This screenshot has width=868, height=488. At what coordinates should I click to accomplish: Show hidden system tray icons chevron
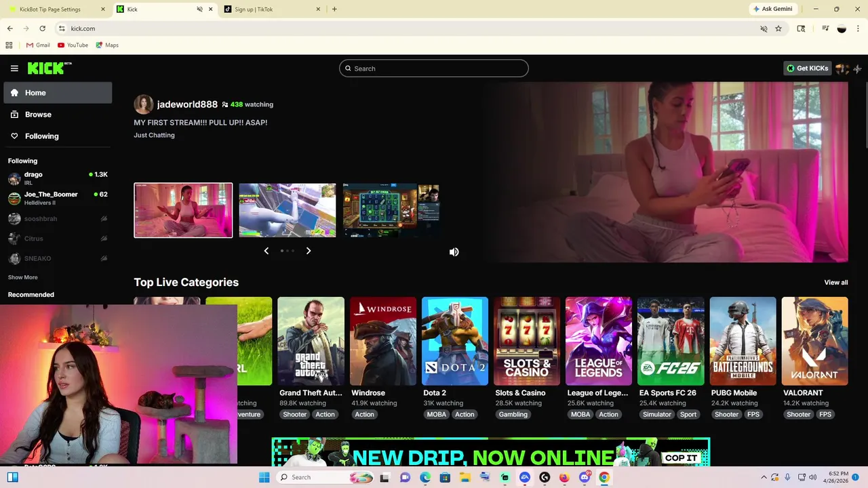point(764,477)
